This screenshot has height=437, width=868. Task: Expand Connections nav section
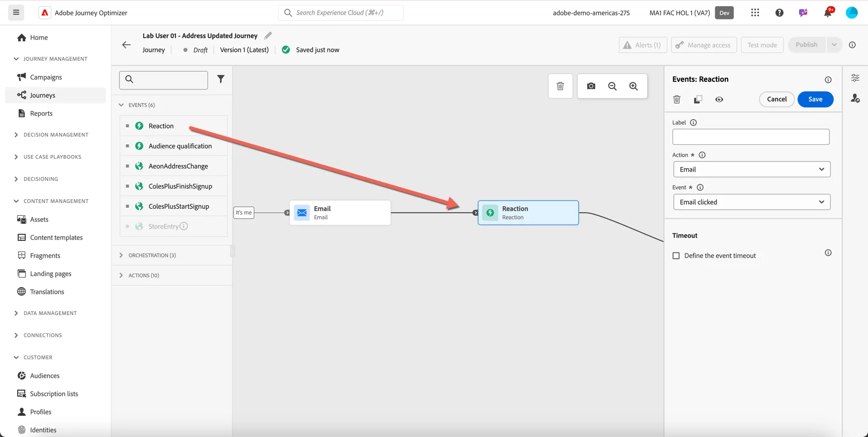point(16,335)
